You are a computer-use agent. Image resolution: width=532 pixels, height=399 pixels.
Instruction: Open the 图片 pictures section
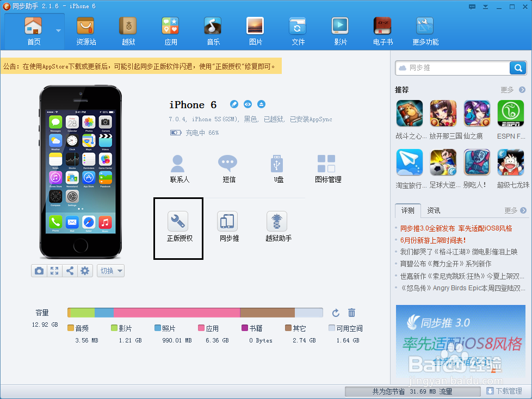pos(256,32)
